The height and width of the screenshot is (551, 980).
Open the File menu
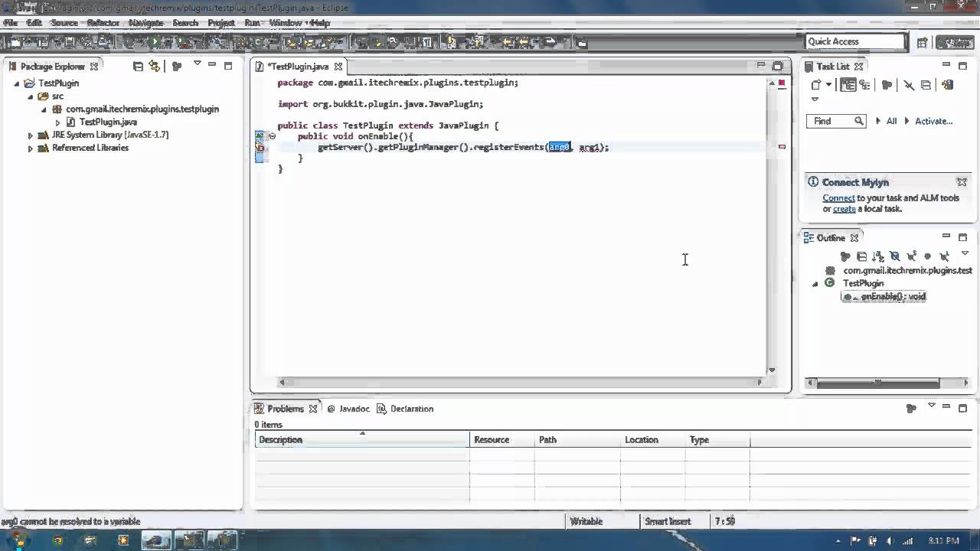[x=11, y=23]
